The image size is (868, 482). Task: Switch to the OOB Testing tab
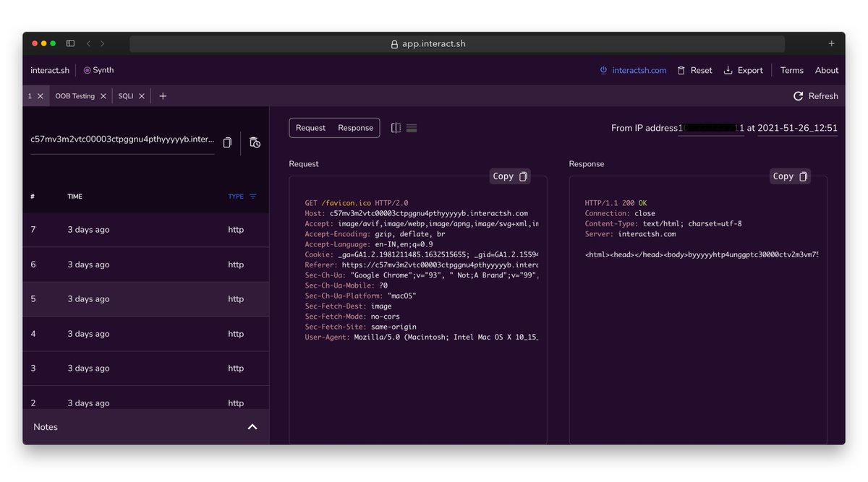(75, 95)
